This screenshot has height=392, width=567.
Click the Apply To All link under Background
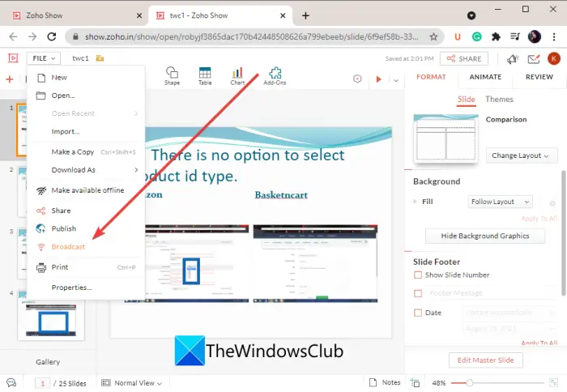click(x=539, y=219)
